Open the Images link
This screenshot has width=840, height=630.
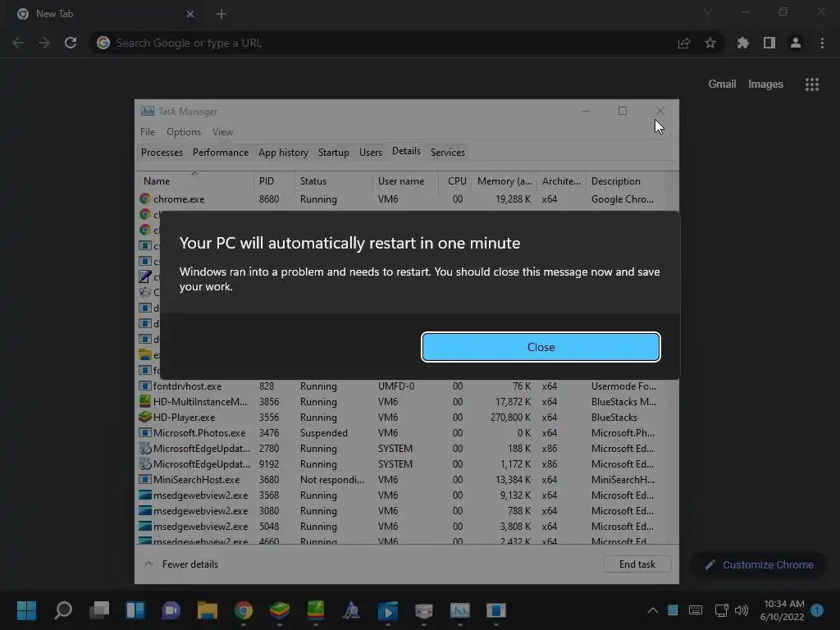pos(765,84)
